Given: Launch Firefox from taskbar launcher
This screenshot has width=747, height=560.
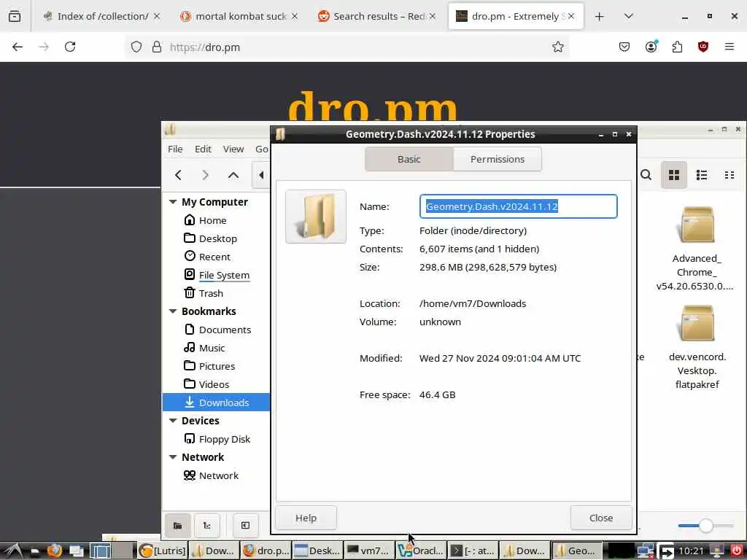Looking at the screenshot, I should (55, 551).
